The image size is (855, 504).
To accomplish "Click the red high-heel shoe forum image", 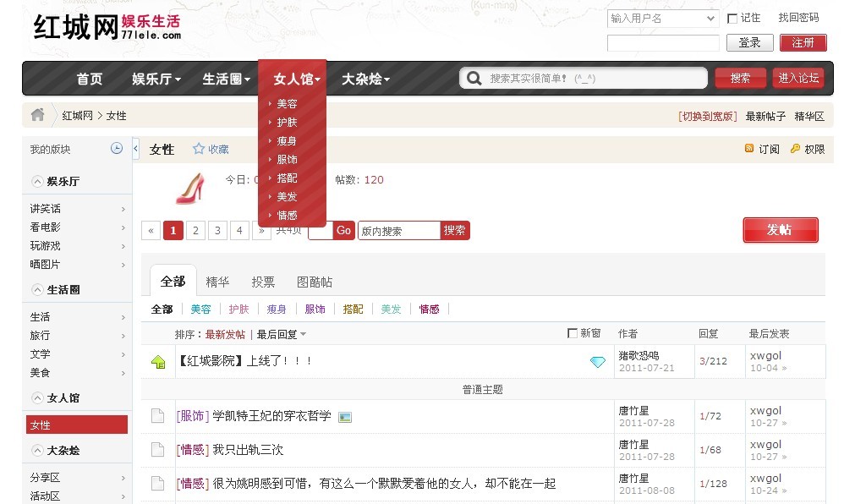I will click(x=190, y=189).
